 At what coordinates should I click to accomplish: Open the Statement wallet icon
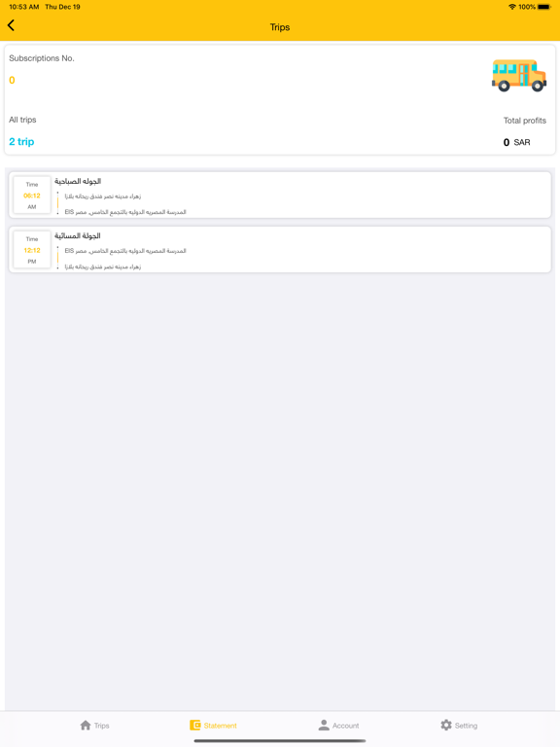[x=195, y=725]
